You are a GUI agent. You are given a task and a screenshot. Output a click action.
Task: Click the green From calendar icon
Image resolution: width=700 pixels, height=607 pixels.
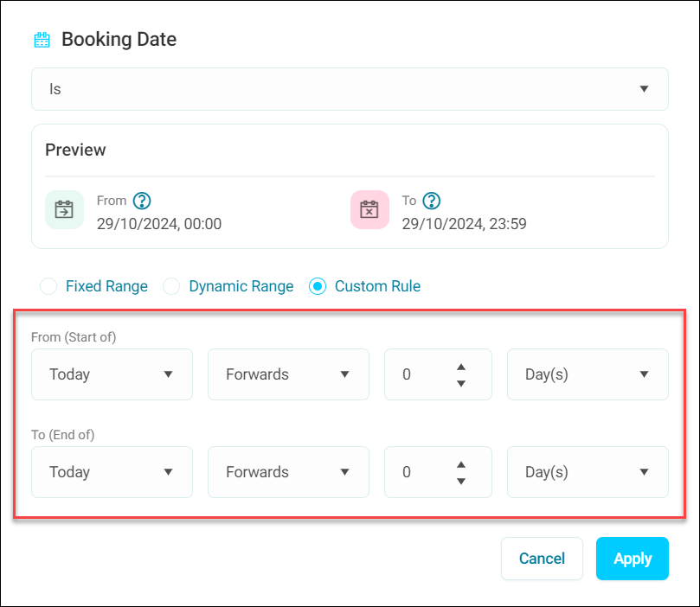[64, 209]
